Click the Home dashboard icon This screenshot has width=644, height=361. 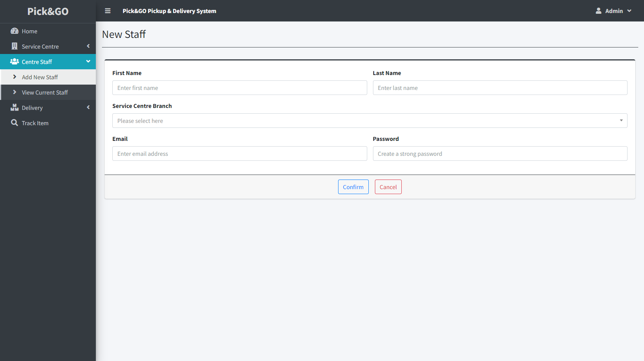[15, 31]
